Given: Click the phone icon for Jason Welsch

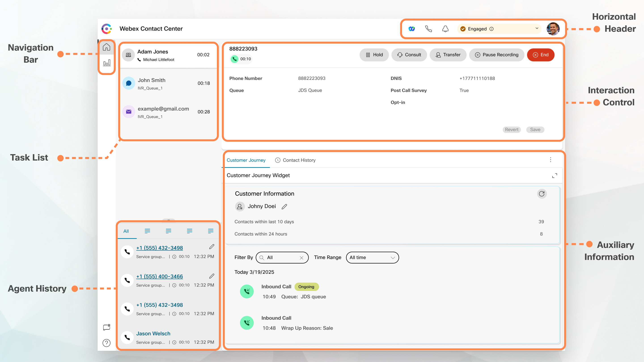Looking at the screenshot, I should pos(127,337).
